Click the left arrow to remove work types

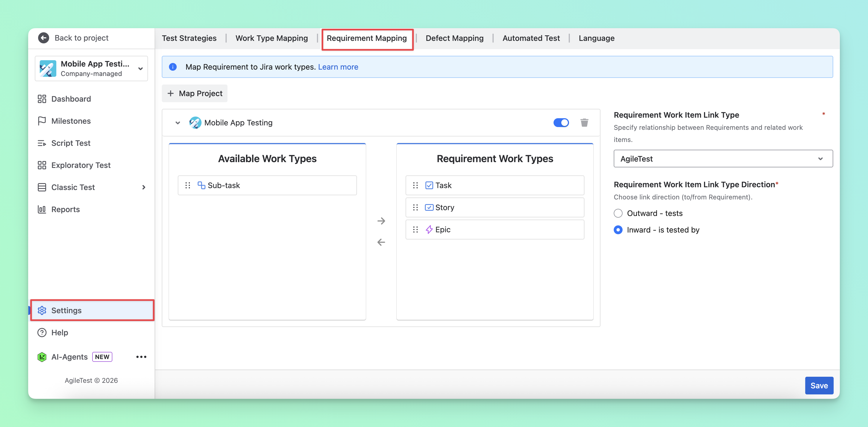(381, 242)
